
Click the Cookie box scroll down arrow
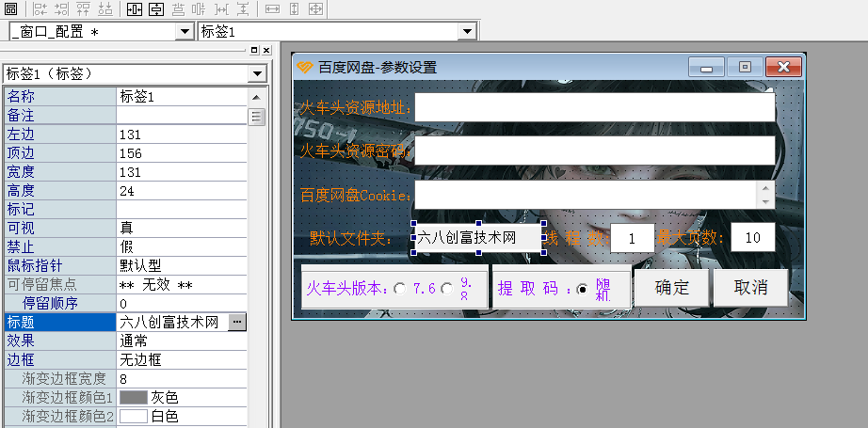click(x=765, y=202)
